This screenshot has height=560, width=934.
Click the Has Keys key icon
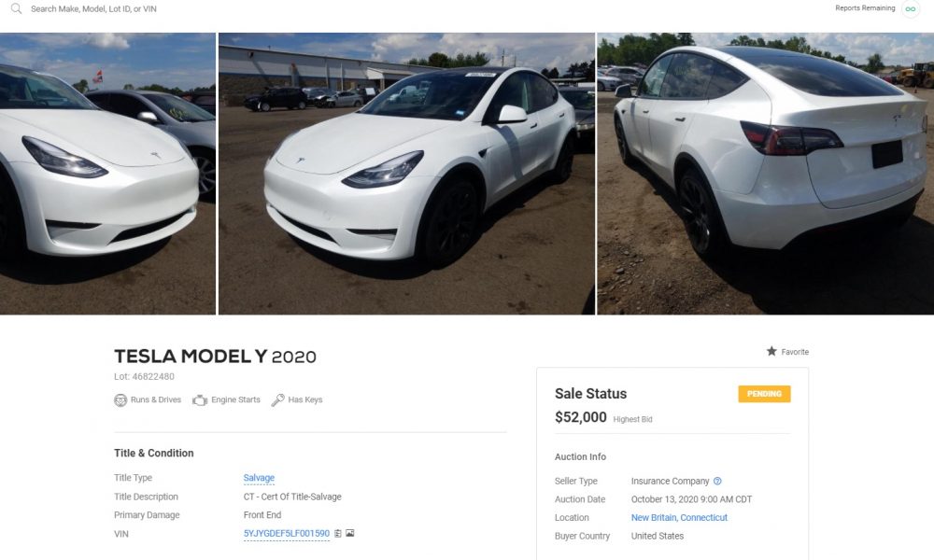point(277,399)
